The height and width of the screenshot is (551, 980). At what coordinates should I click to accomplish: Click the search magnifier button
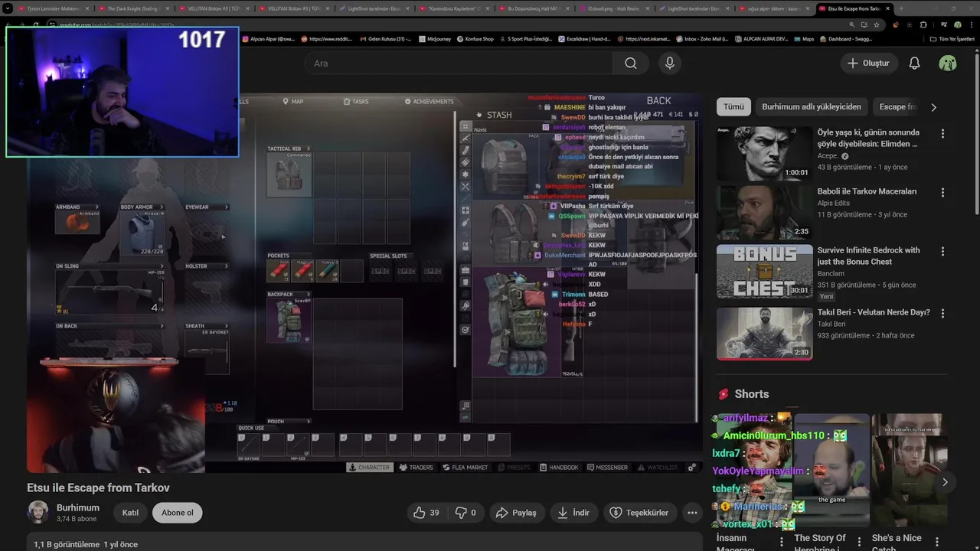point(631,64)
